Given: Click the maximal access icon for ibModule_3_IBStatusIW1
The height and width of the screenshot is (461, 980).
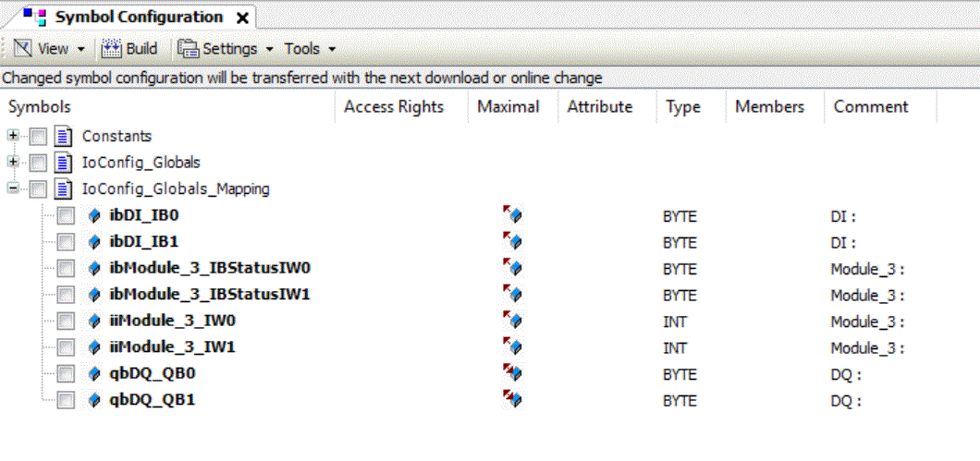Looking at the screenshot, I should [x=512, y=295].
